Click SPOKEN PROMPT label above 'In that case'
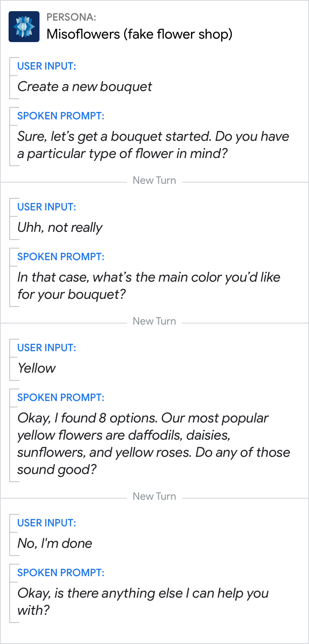This screenshot has height=644, width=309. click(61, 257)
